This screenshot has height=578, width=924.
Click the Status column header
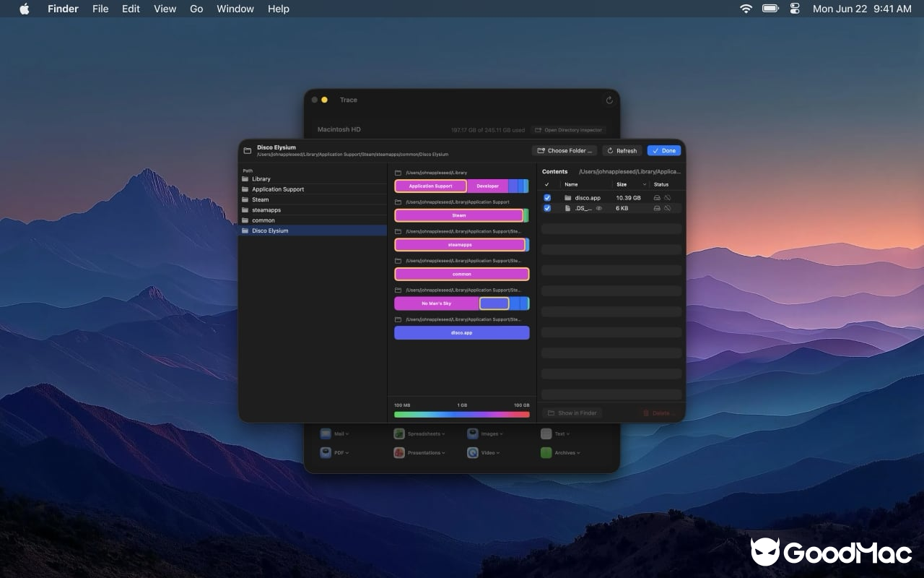point(661,184)
